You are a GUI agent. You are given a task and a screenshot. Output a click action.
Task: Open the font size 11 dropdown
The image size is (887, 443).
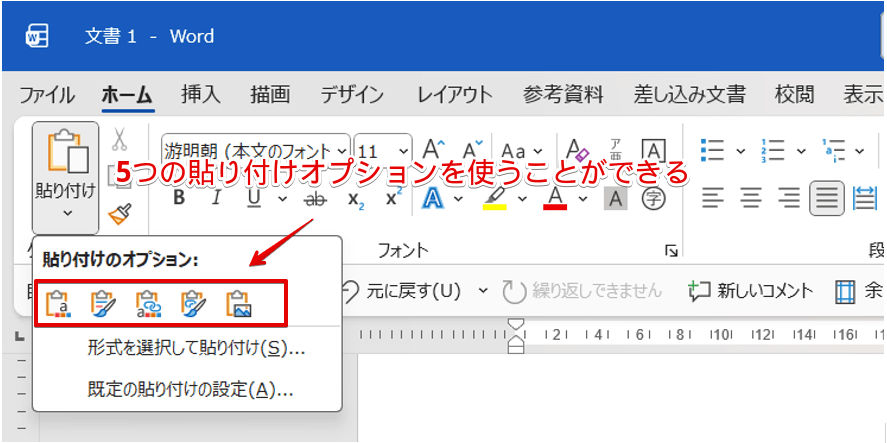point(403,151)
